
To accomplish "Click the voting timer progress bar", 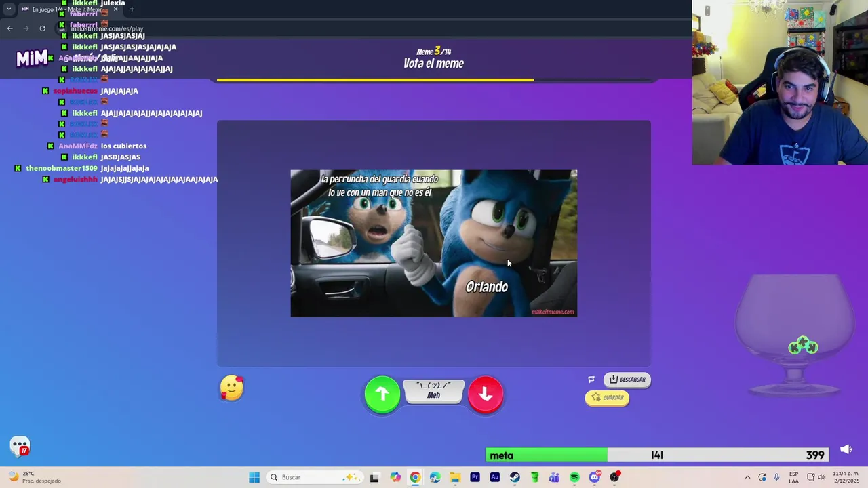I will pos(434,80).
